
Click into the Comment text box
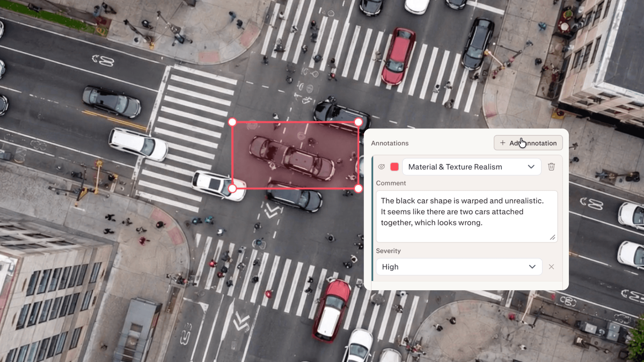point(467,216)
